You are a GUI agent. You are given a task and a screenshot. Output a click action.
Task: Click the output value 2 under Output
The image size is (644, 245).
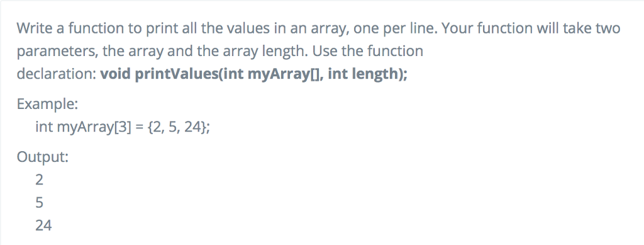click(39, 180)
